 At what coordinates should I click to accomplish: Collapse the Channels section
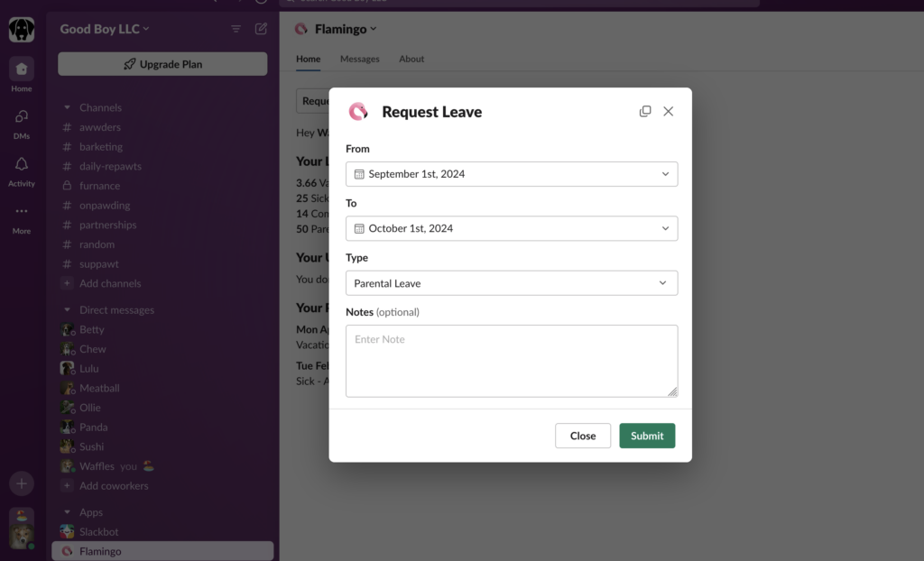[67, 107]
